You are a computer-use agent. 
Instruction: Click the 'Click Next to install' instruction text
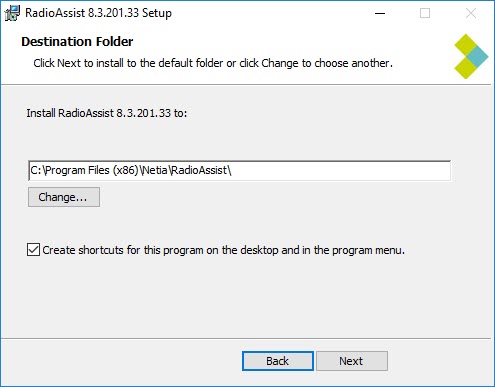[x=213, y=63]
